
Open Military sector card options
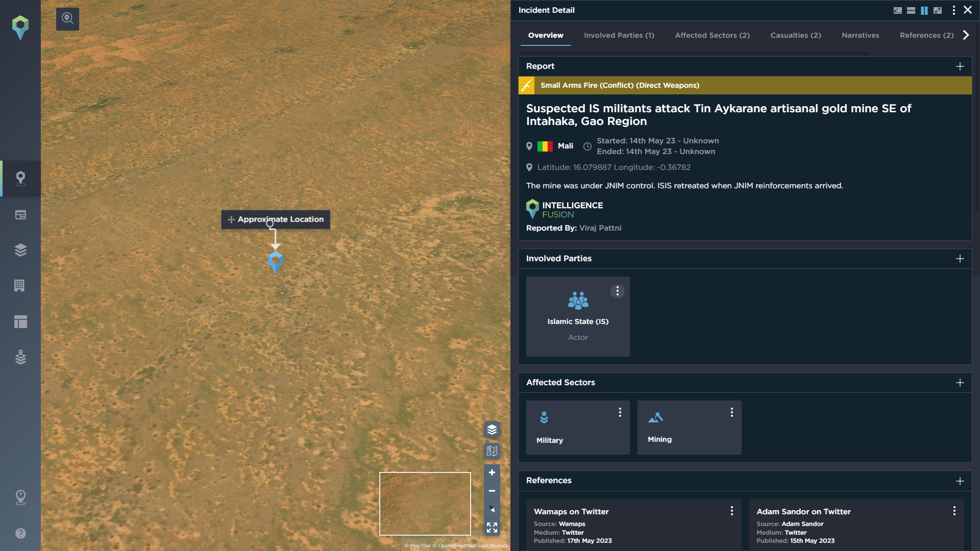pyautogui.click(x=620, y=412)
